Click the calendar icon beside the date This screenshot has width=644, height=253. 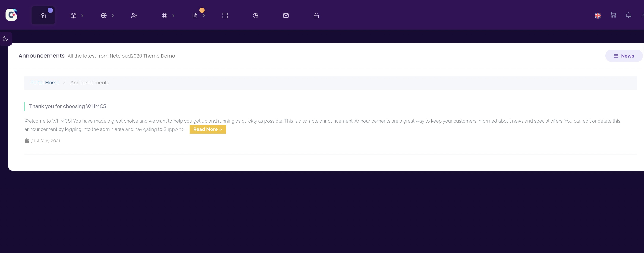(x=27, y=140)
